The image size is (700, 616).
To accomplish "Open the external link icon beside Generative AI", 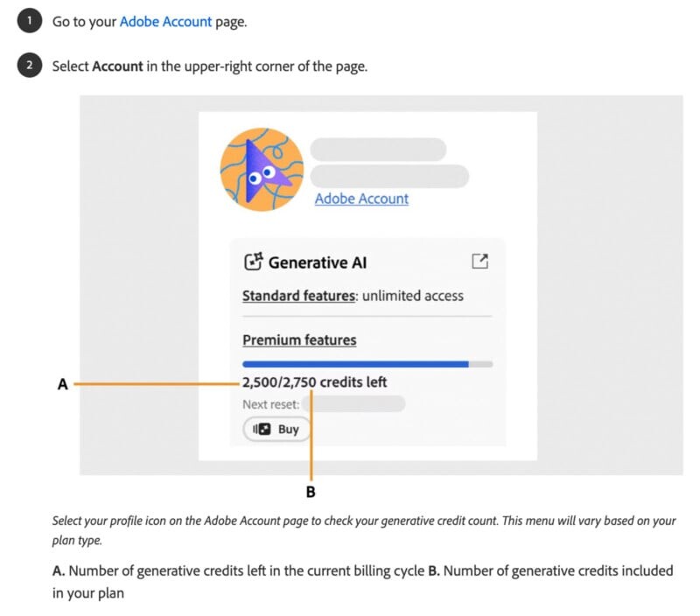I will (x=479, y=261).
